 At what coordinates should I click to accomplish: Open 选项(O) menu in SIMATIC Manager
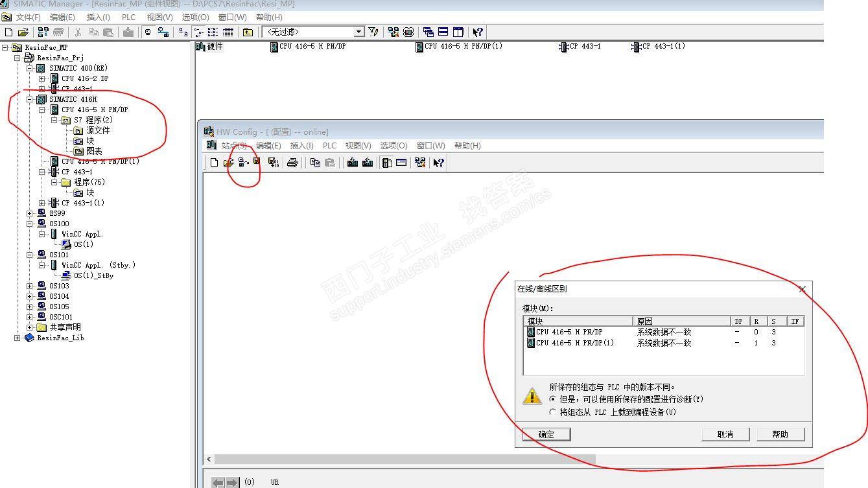coord(196,17)
